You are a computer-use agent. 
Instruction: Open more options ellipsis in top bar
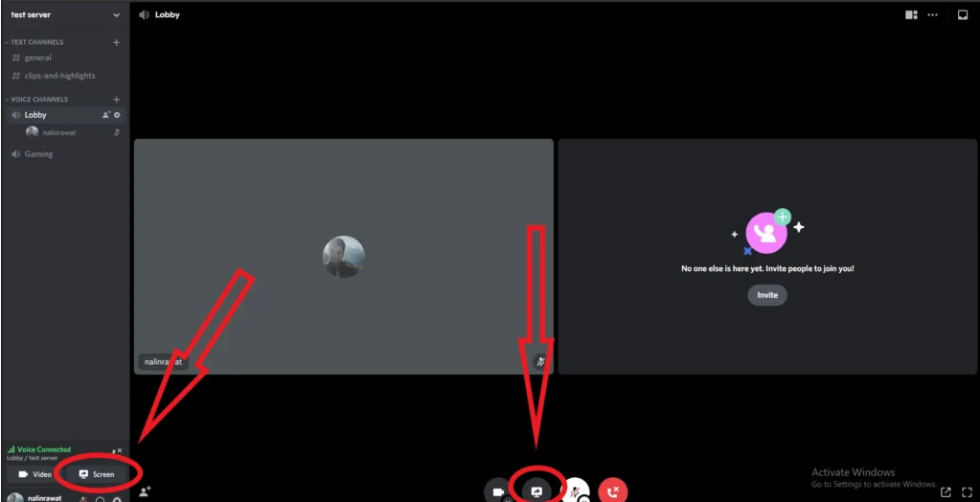(932, 14)
